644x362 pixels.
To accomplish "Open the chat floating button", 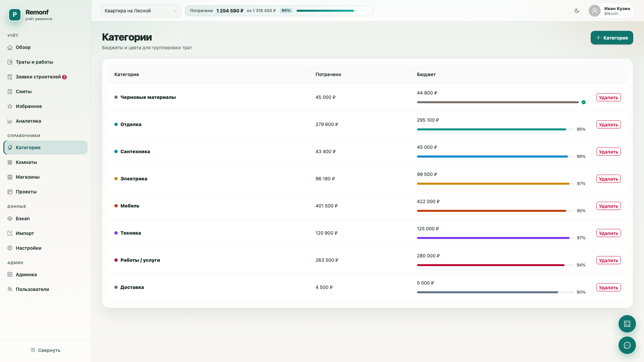I will pos(627,345).
